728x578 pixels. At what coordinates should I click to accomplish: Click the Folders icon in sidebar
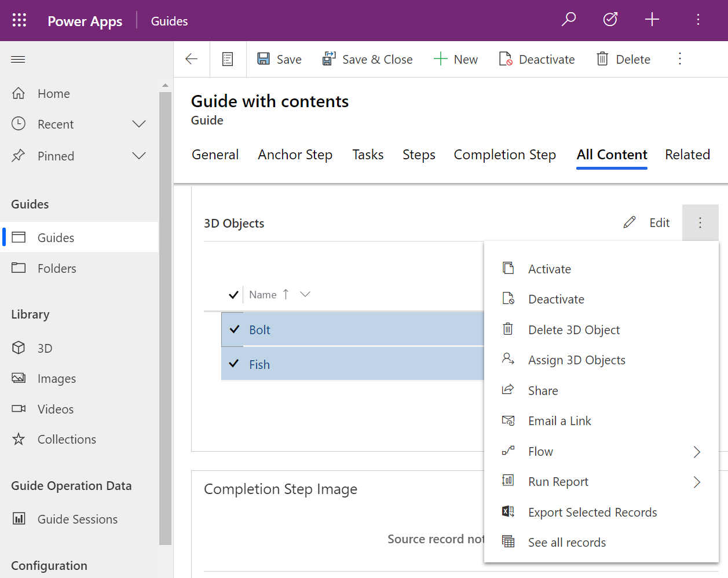[19, 268]
